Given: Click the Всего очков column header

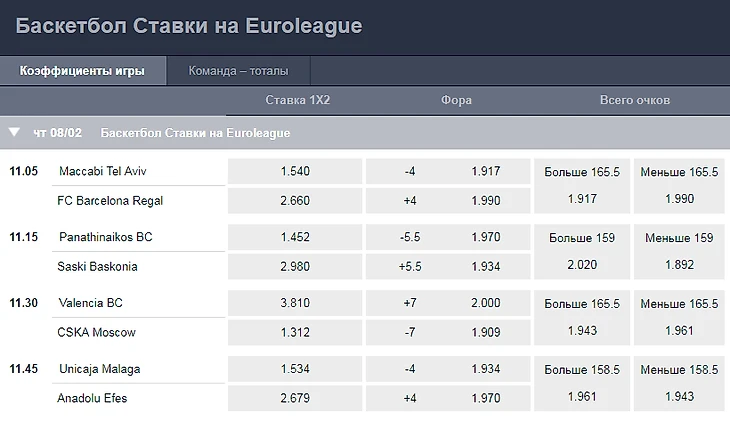Looking at the screenshot, I should (x=634, y=100).
